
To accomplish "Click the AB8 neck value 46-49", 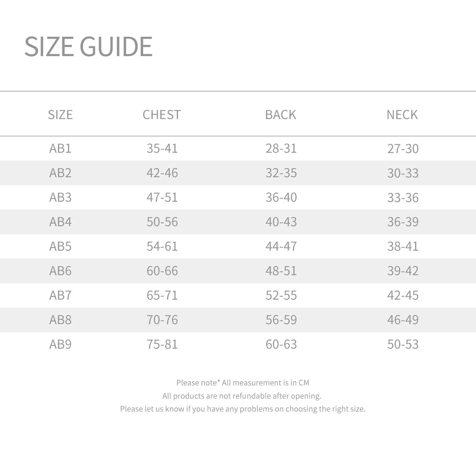I will (x=403, y=320).
